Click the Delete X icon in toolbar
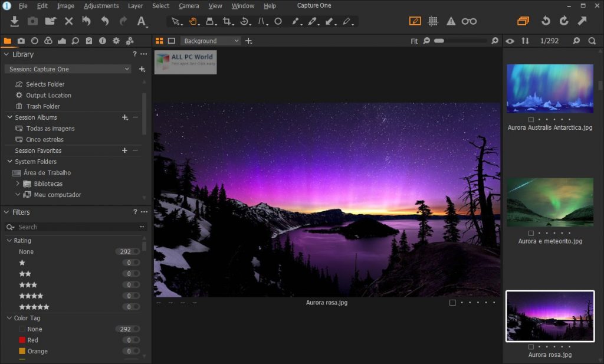 coord(68,21)
